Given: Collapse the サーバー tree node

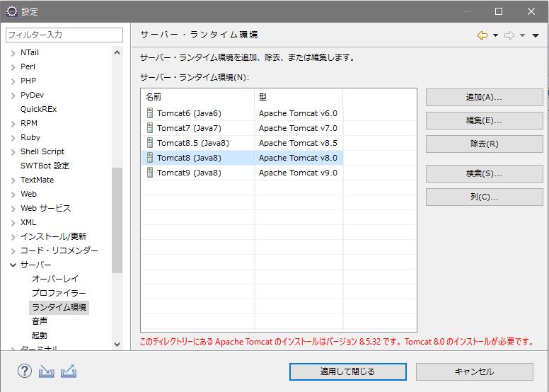Looking at the screenshot, I should click(13, 265).
